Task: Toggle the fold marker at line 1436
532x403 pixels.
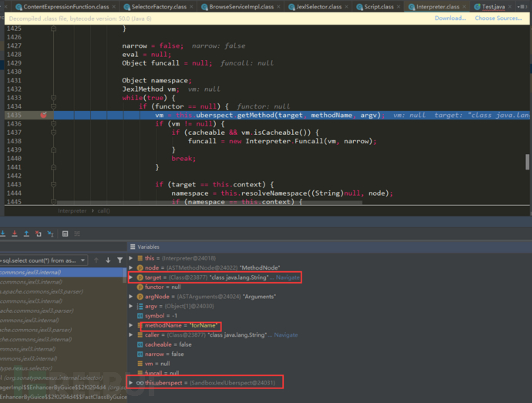Action: (x=54, y=123)
